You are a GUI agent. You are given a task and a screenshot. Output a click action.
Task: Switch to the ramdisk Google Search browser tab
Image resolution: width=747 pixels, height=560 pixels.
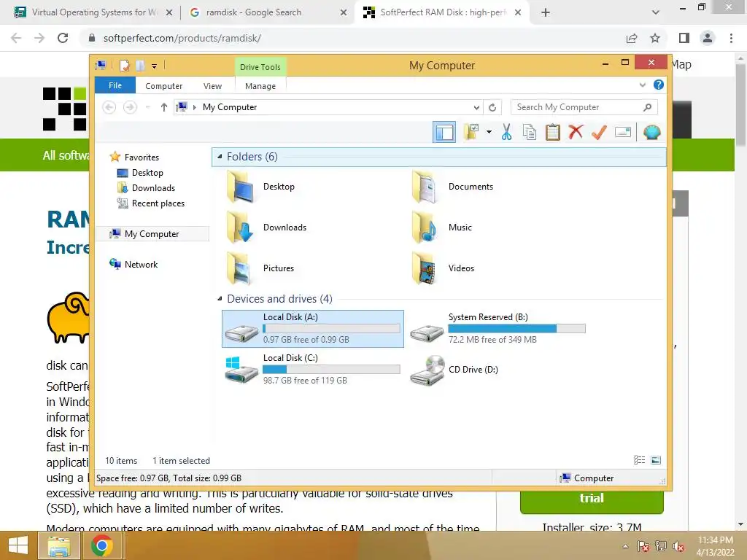tap(268, 12)
